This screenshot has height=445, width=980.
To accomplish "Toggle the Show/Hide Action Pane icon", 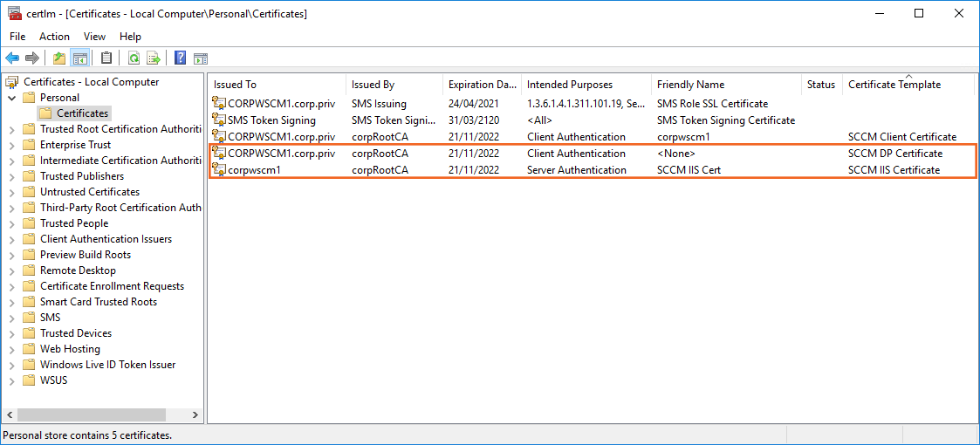I will (x=201, y=58).
